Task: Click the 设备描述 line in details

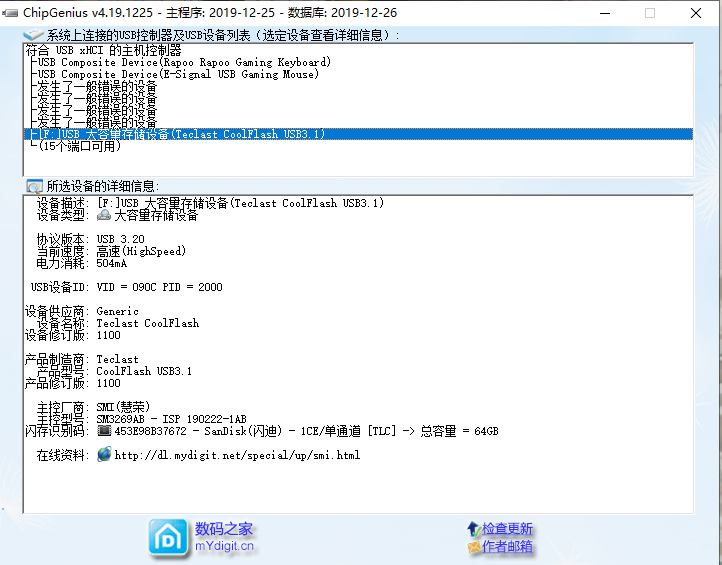Action: click(x=210, y=203)
